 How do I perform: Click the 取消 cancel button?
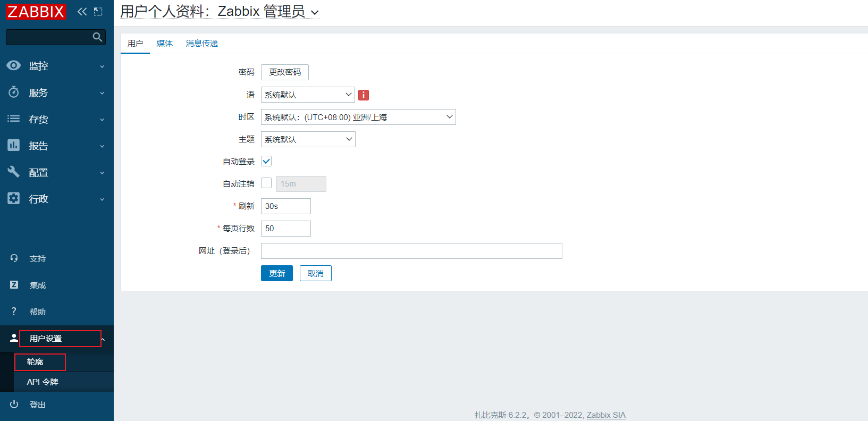316,273
